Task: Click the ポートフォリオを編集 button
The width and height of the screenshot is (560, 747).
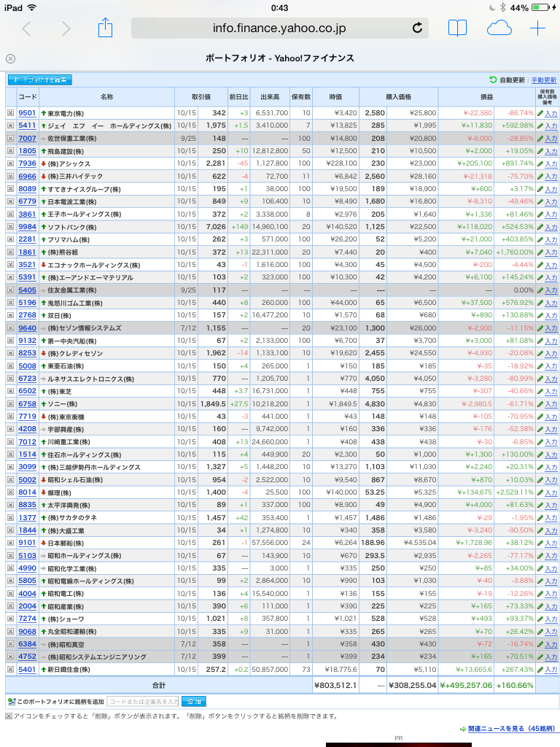Action: (40, 80)
